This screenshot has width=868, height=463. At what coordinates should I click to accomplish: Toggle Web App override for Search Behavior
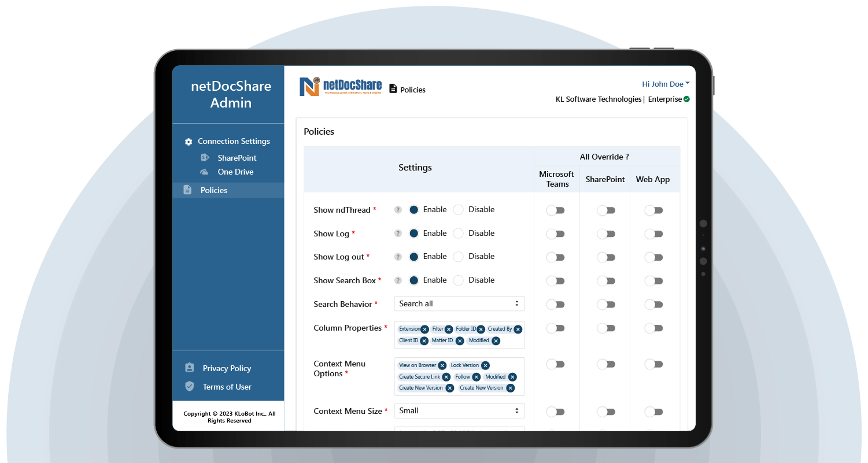click(653, 305)
